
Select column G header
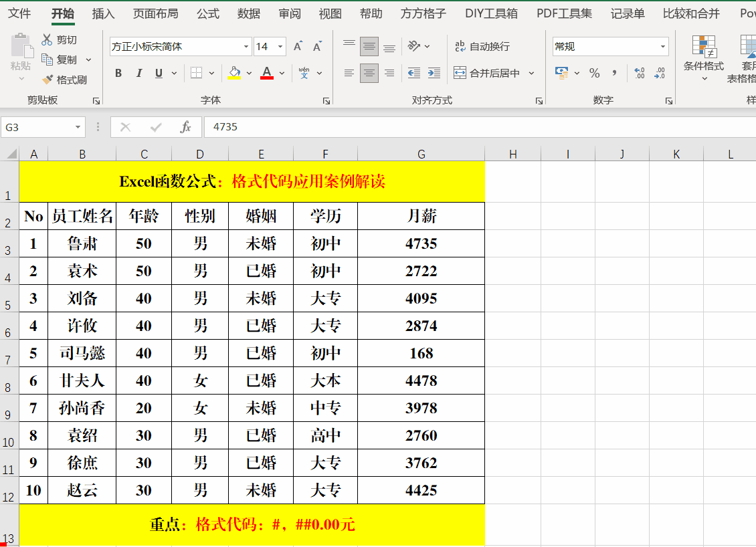pos(421,154)
